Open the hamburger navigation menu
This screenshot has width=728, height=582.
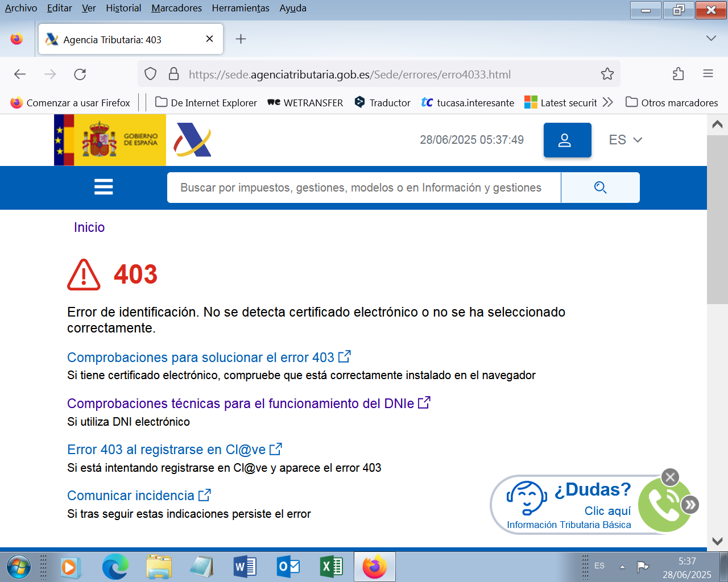[104, 187]
